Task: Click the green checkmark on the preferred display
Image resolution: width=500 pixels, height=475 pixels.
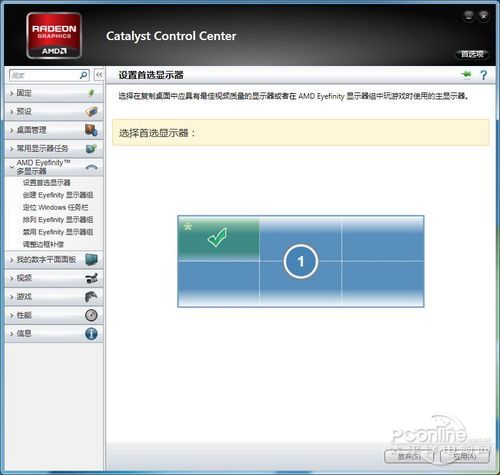Action: tap(217, 237)
